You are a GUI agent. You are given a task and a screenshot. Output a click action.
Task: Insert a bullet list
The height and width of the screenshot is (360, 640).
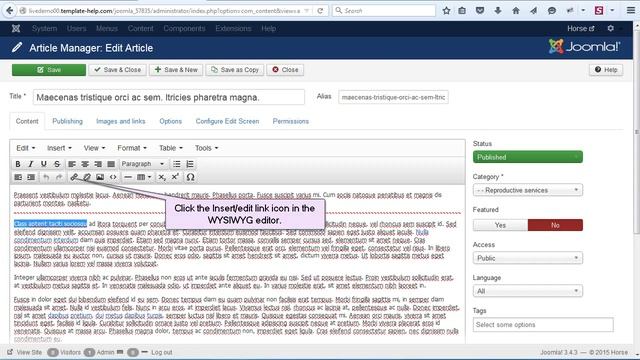tap(177, 164)
